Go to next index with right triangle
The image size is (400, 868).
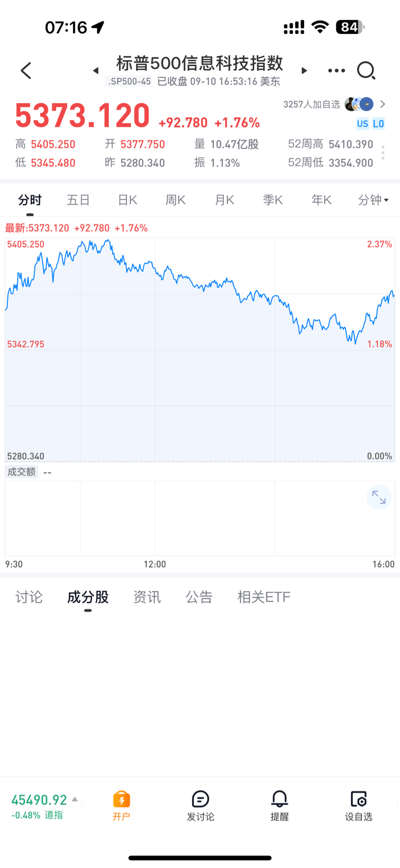click(x=304, y=70)
